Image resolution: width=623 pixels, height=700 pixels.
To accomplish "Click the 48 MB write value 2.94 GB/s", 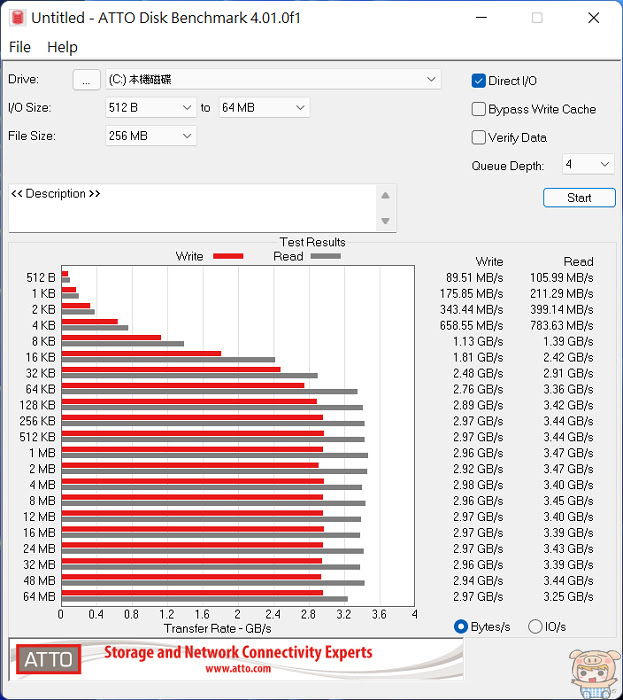I will (478, 581).
